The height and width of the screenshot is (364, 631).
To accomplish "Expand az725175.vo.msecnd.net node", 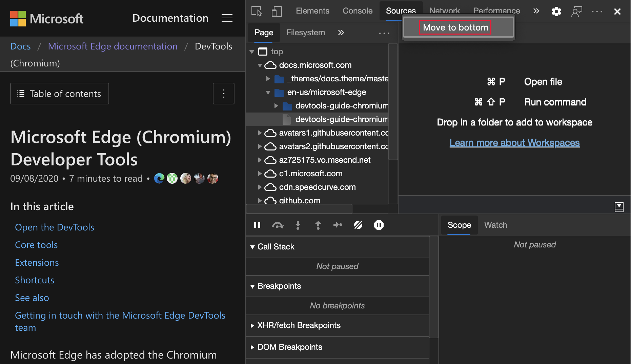I will pos(260,160).
